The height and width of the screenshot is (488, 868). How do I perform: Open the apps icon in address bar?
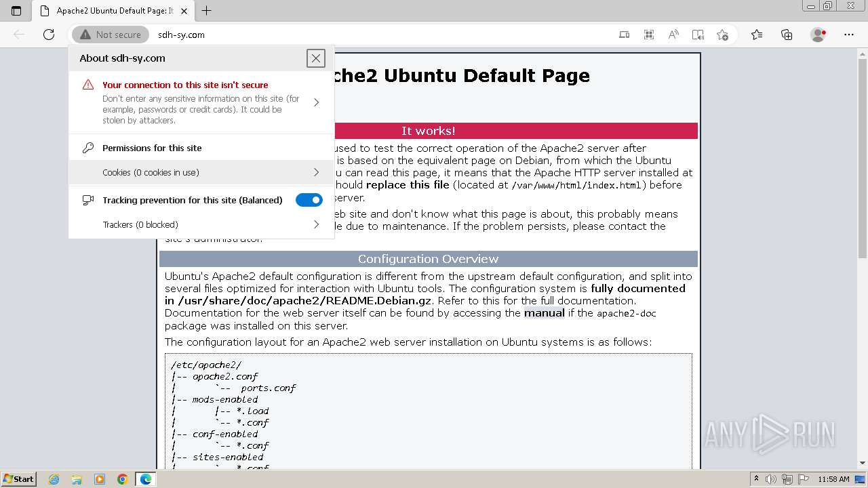(x=649, y=35)
